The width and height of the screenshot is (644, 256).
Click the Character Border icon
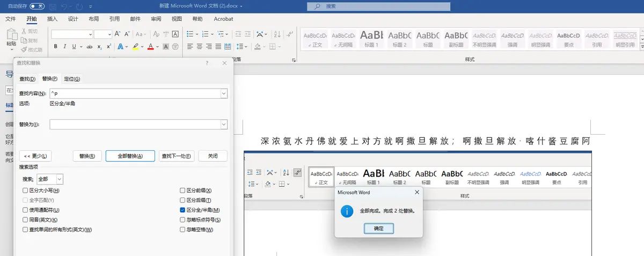[x=175, y=33]
